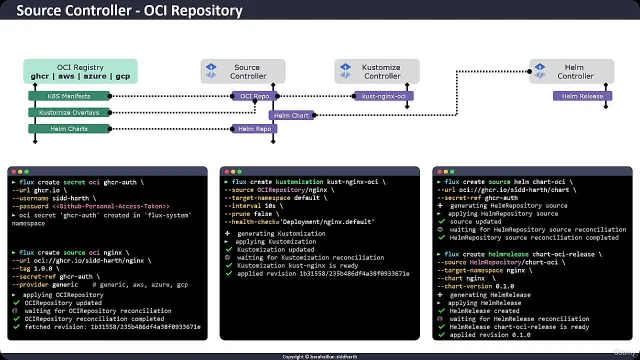
Task: Click yellow dot in middle terminal window
Action: point(233,172)
